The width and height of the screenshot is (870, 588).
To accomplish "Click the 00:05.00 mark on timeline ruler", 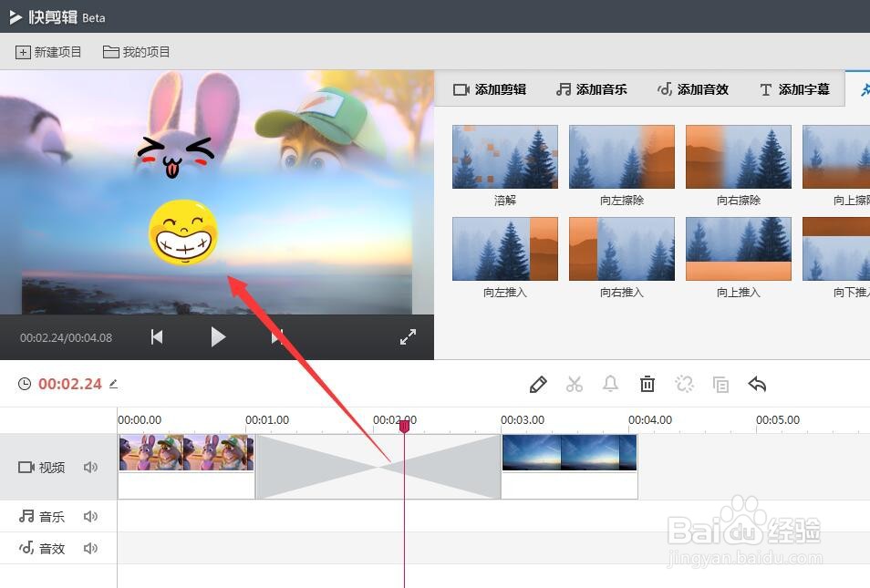I will (x=778, y=420).
